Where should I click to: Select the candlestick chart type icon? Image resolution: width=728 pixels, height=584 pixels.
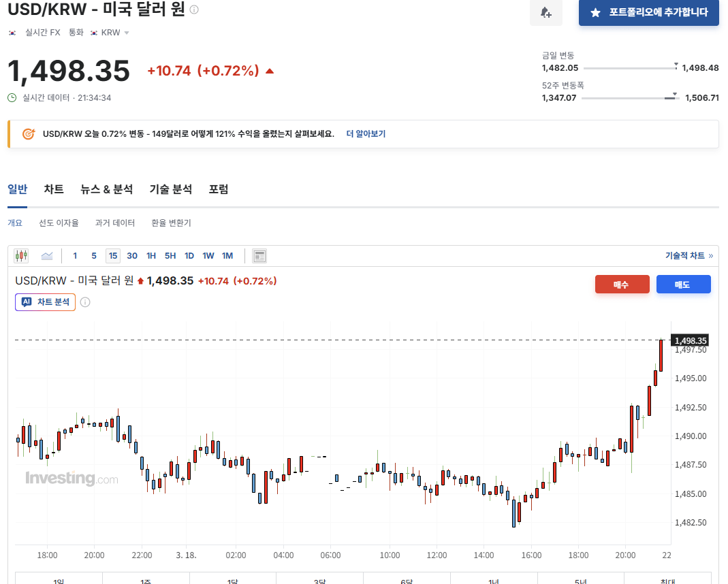pos(21,256)
